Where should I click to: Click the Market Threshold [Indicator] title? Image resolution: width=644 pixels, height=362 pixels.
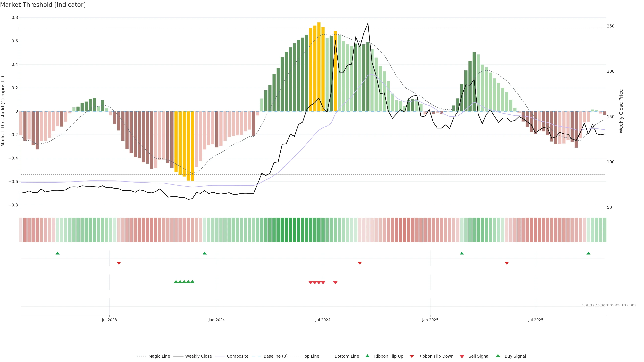point(43,5)
